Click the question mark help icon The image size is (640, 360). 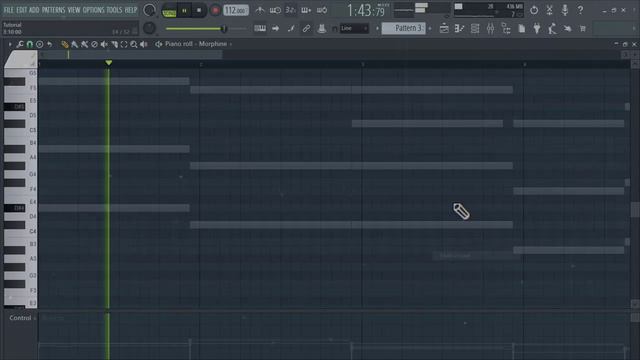[x=580, y=10]
